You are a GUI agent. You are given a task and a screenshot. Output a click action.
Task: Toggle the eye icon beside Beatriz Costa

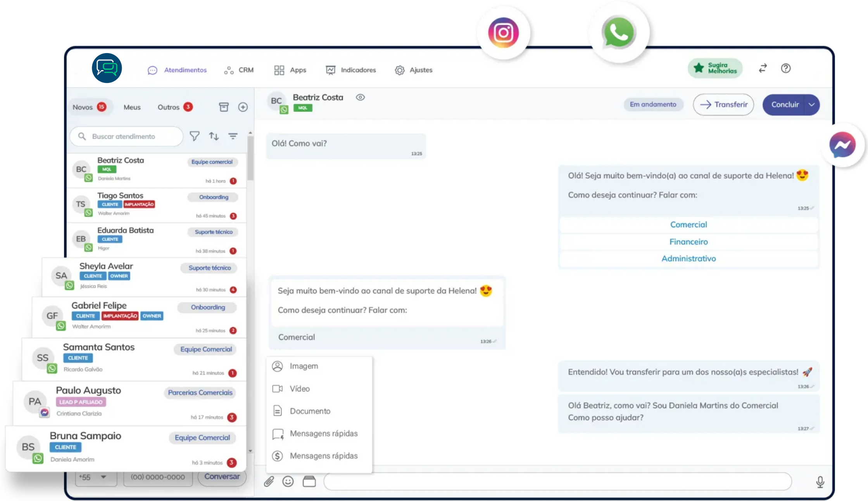[x=360, y=97]
